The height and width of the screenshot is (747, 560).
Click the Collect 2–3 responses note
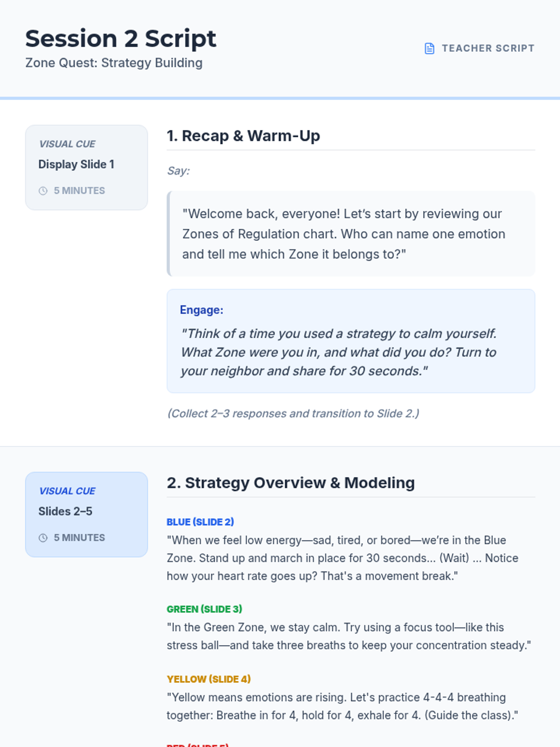(x=293, y=414)
